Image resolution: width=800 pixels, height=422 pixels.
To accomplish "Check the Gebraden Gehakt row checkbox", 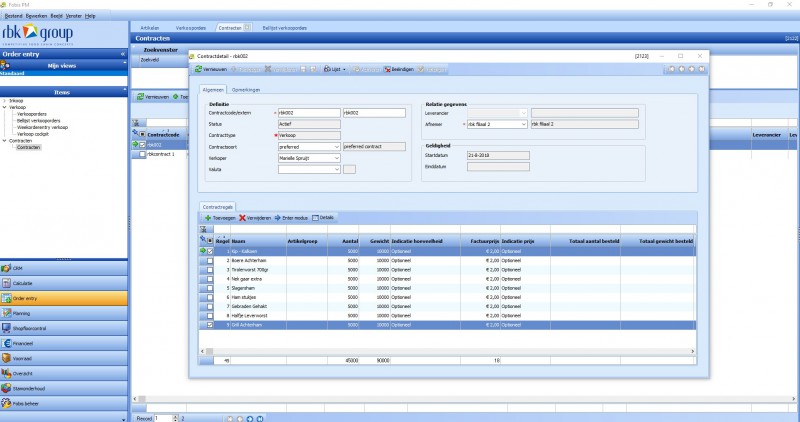I will pos(210,307).
